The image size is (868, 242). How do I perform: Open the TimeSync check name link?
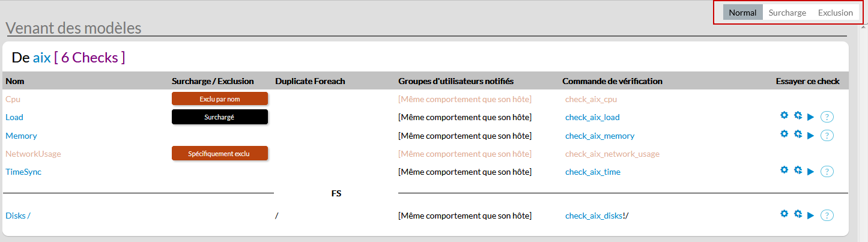tap(23, 172)
